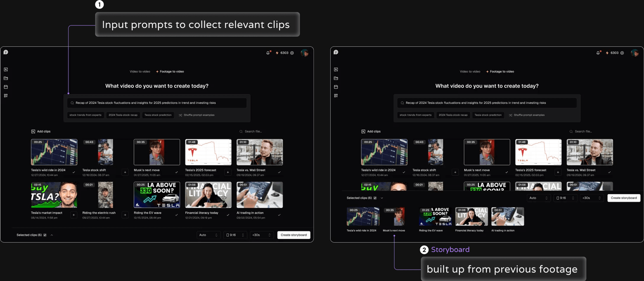Switch to Video to video tab, right window

click(x=470, y=72)
